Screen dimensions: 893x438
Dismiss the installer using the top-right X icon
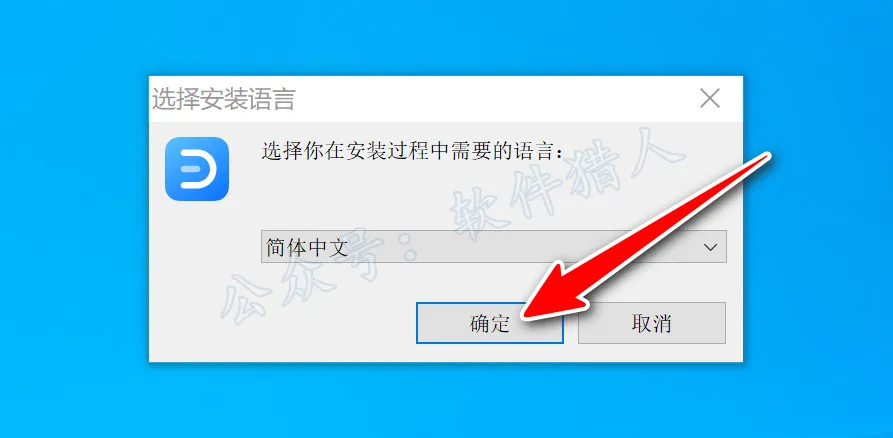tap(710, 99)
